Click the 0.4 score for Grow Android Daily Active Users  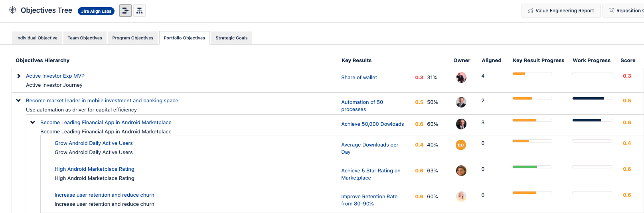(627, 143)
